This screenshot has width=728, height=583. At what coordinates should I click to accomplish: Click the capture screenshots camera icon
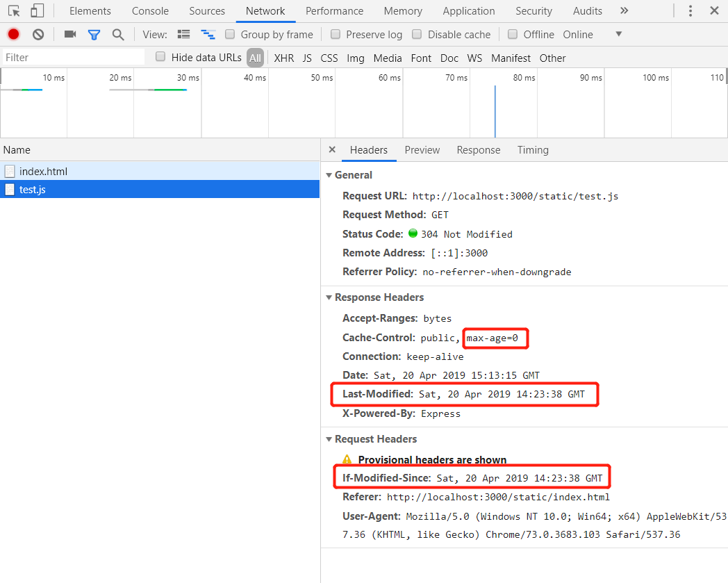70,34
